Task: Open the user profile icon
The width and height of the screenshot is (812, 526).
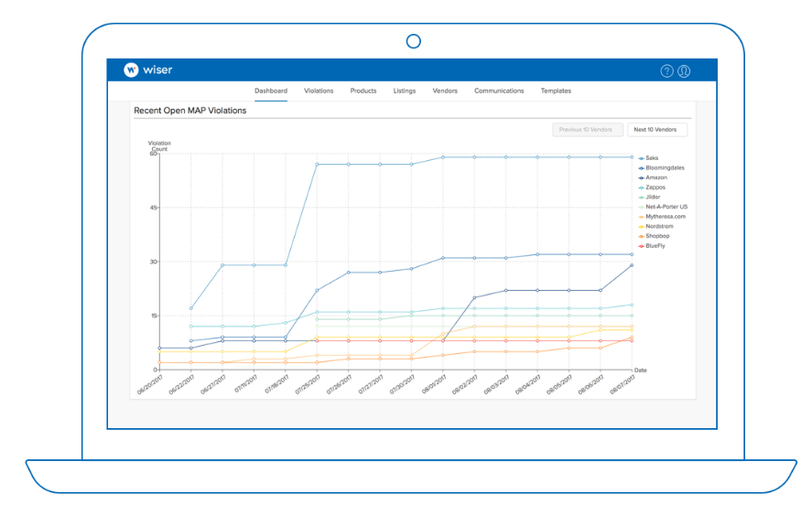Action: 684,71
